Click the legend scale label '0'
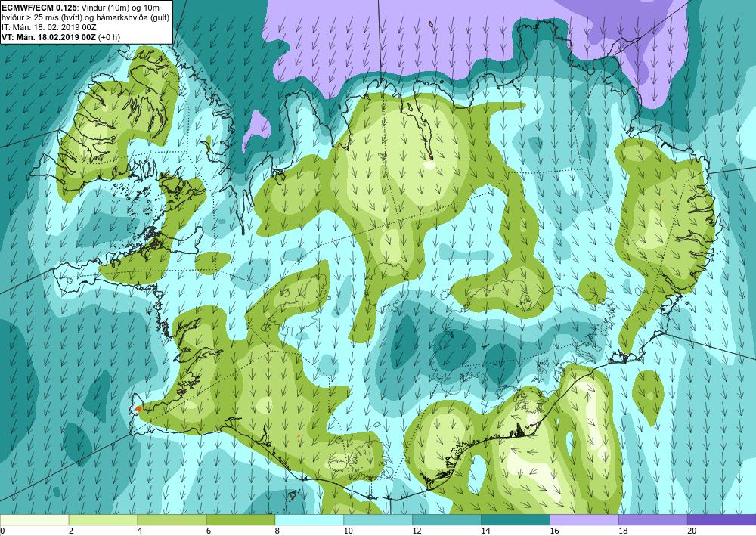Viewport: 756px width, 536px height. click(x=2, y=531)
